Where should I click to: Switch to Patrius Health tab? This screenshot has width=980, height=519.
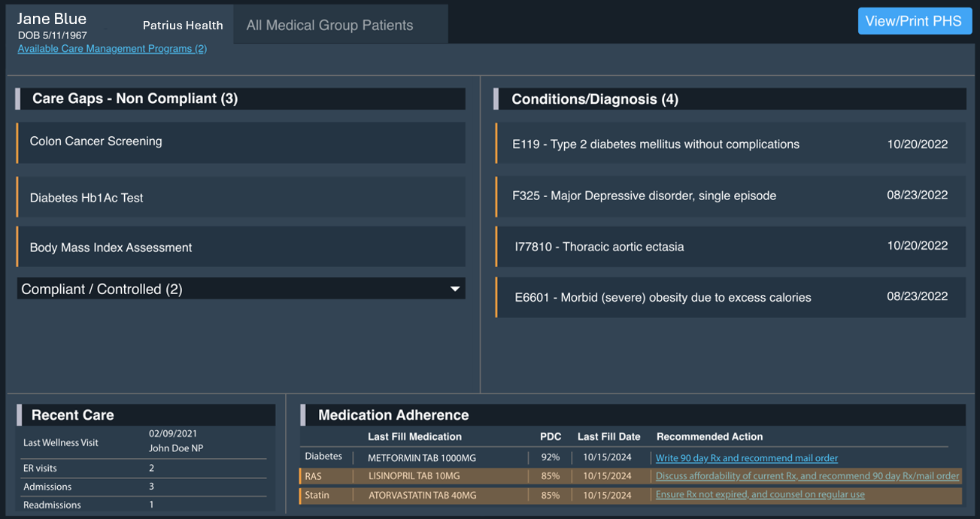(183, 26)
